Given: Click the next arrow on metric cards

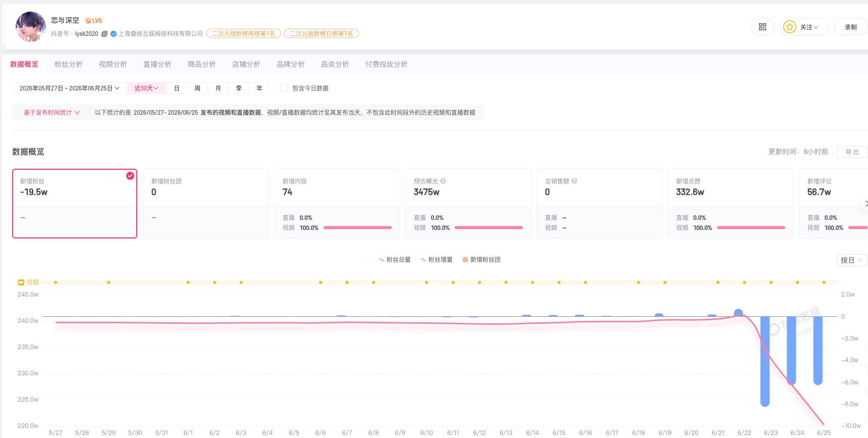Looking at the screenshot, I should [865, 204].
